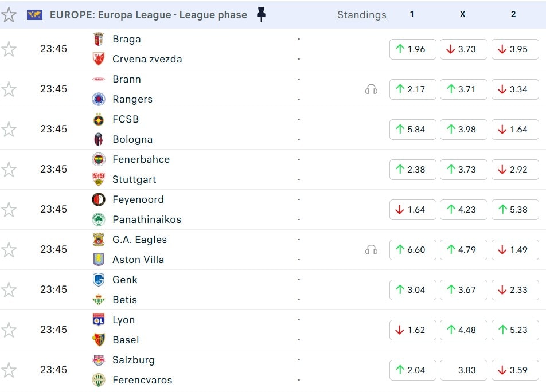Open the Standings link
This screenshot has width=546, height=392.
(361, 15)
